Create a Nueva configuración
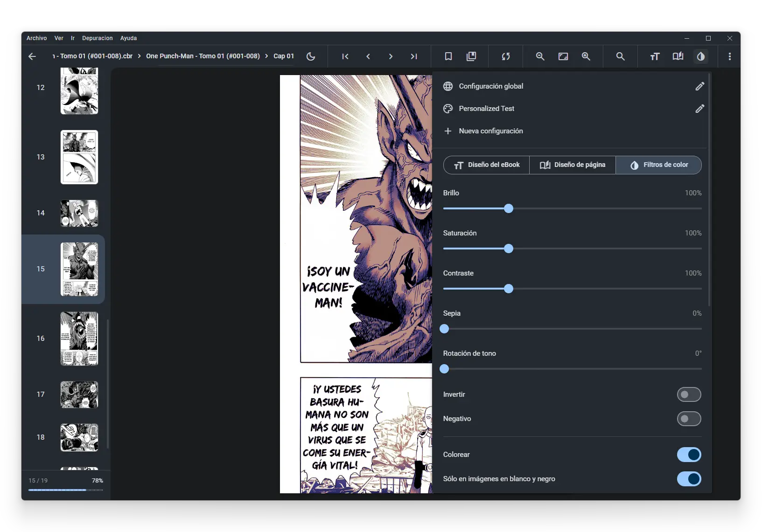The height and width of the screenshot is (532, 762). 490,131
